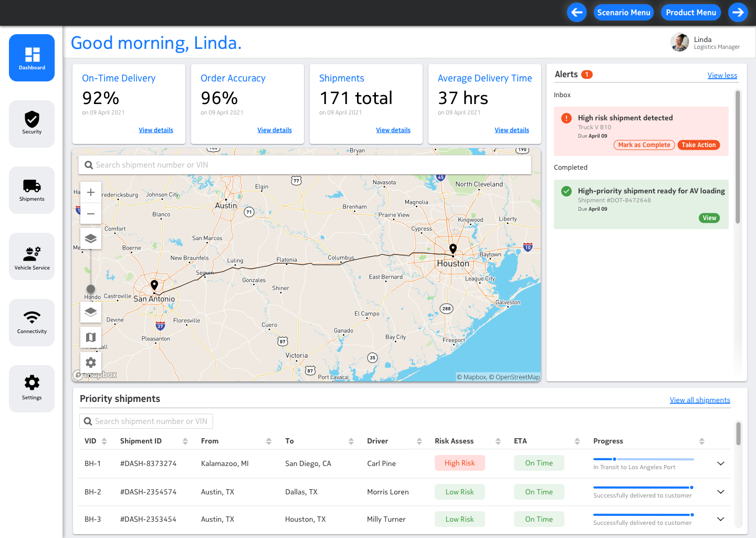
Task: Open the Product Menu
Action: click(x=691, y=13)
